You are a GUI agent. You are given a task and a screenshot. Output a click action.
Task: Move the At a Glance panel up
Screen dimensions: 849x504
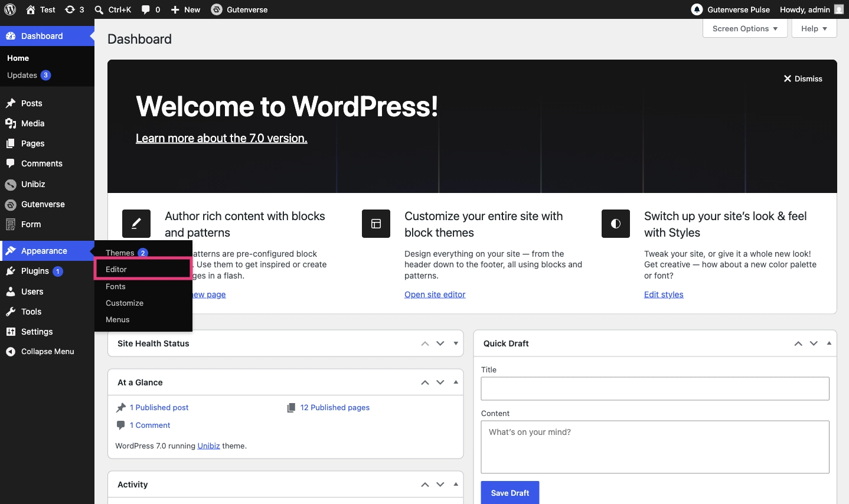click(425, 382)
